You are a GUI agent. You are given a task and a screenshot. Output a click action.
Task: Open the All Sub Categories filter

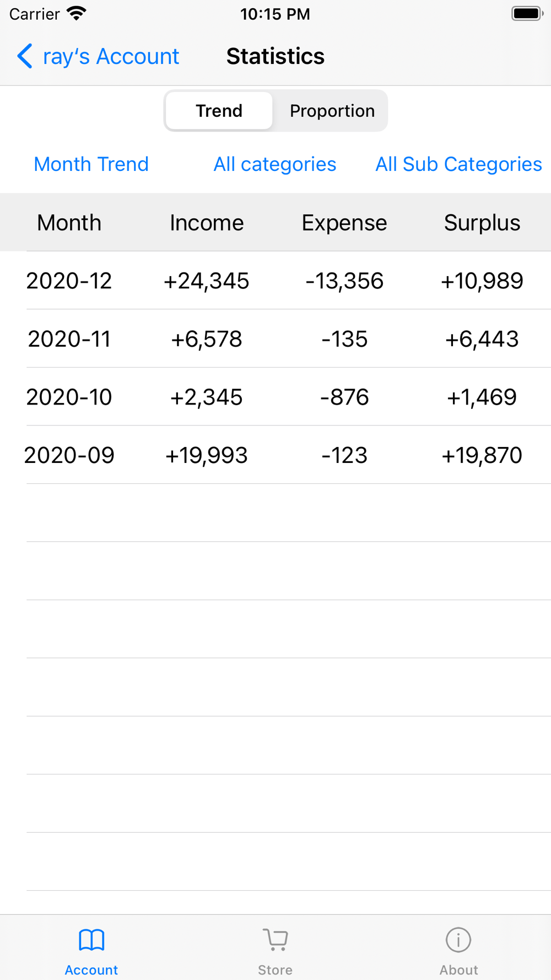click(x=458, y=164)
